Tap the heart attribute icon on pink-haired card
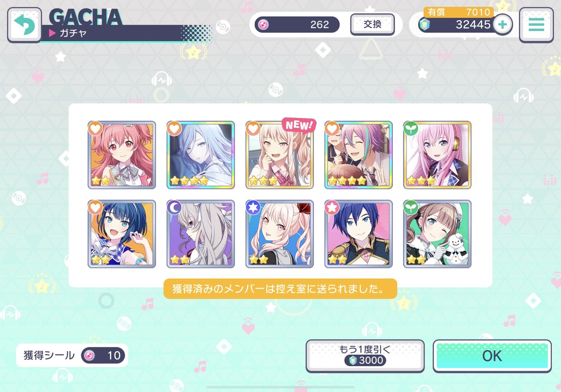 [x=95, y=128]
